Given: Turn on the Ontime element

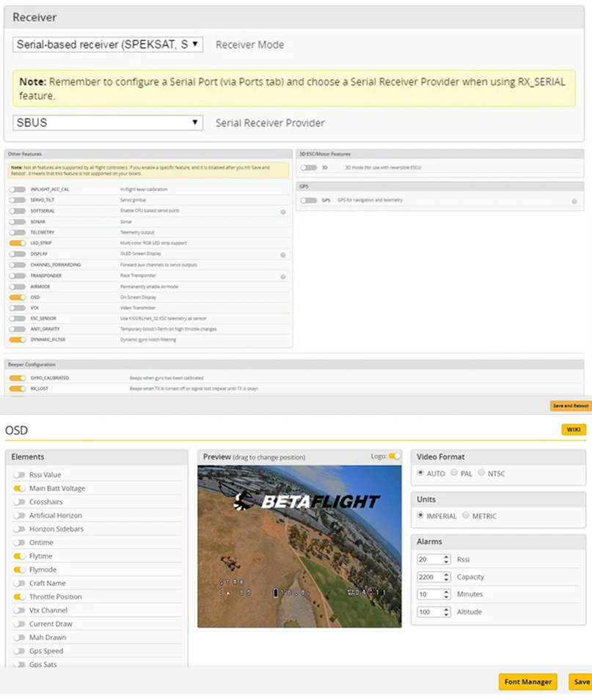Looking at the screenshot, I should (x=19, y=543).
